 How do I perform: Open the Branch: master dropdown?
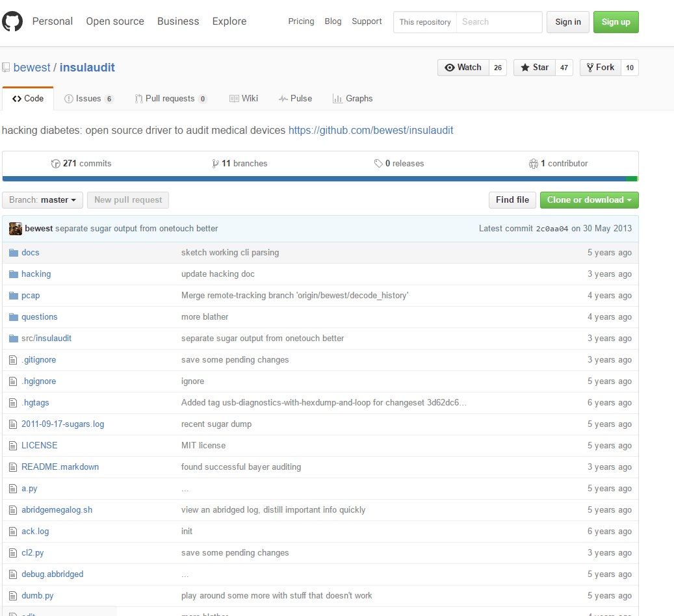(x=42, y=199)
